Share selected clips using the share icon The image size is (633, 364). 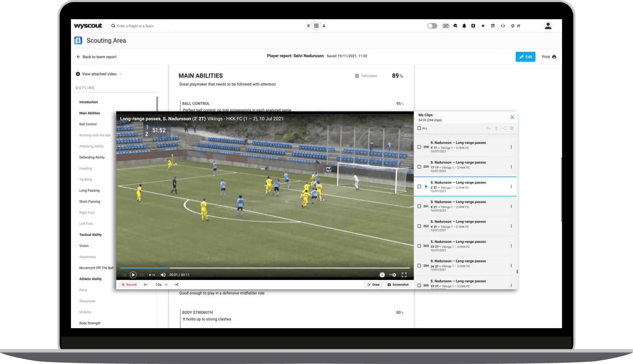coord(504,128)
